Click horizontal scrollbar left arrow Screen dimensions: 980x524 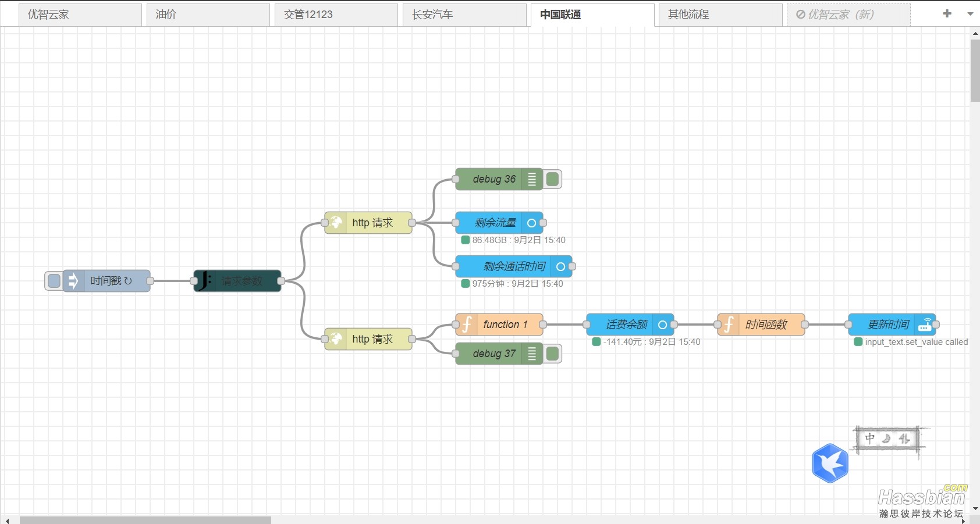7,520
